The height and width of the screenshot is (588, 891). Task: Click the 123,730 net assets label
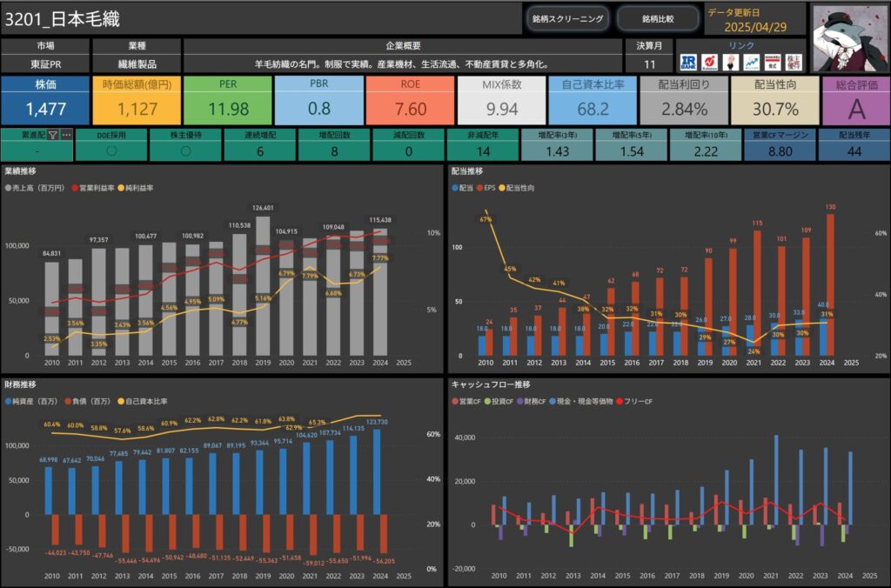tap(377, 422)
